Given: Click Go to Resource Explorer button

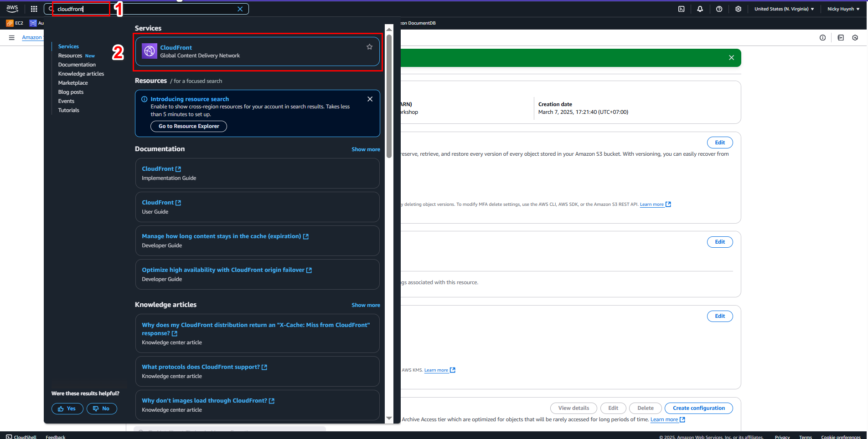Looking at the screenshot, I should tap(189, 126).
